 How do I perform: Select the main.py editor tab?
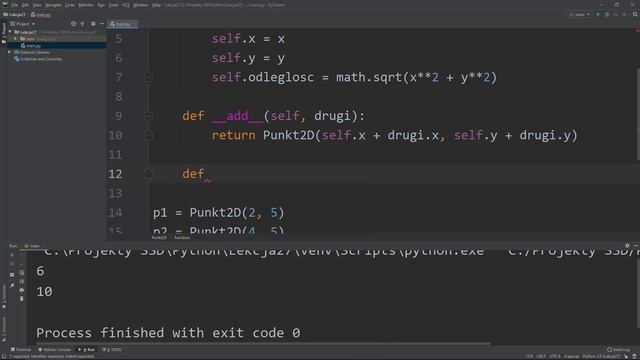click(122, 24)
